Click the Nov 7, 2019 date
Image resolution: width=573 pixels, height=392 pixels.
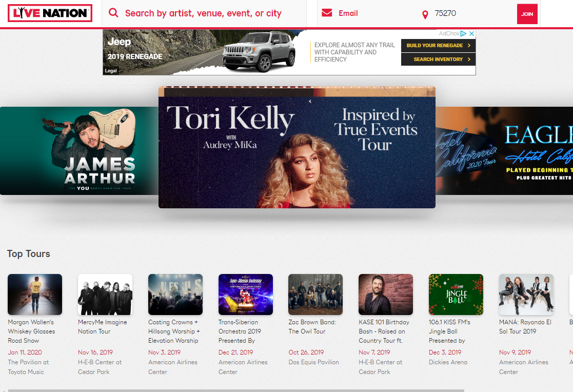374,352
